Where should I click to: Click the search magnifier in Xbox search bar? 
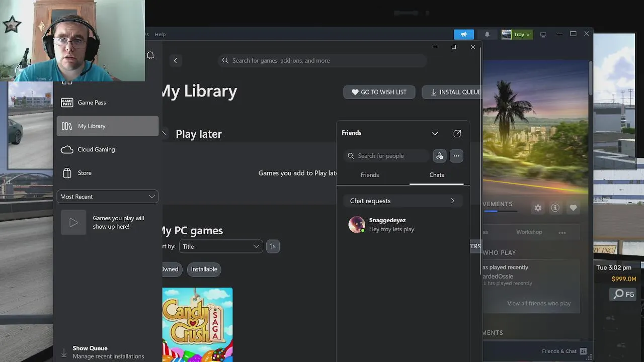pos(225,61)
